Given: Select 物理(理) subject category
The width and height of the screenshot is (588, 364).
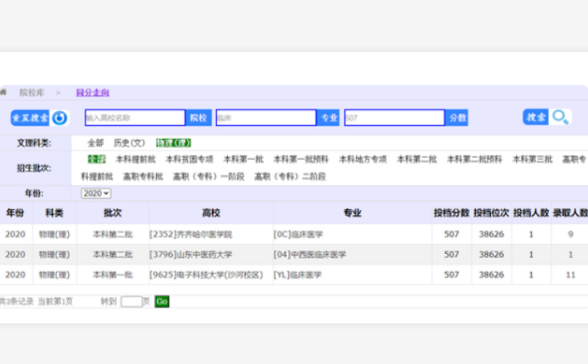Looking at the screenshot, I should pyautogui.click(x=174, y=143).
